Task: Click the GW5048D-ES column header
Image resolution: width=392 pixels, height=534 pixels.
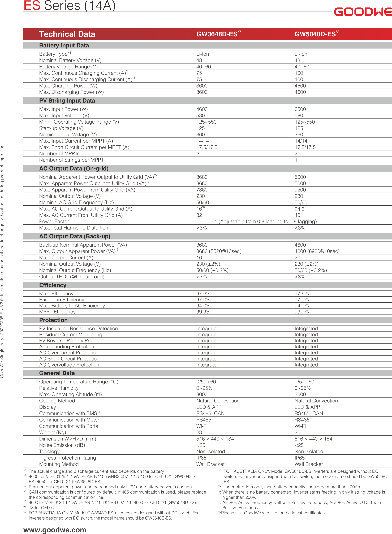Action: (317, 34)
